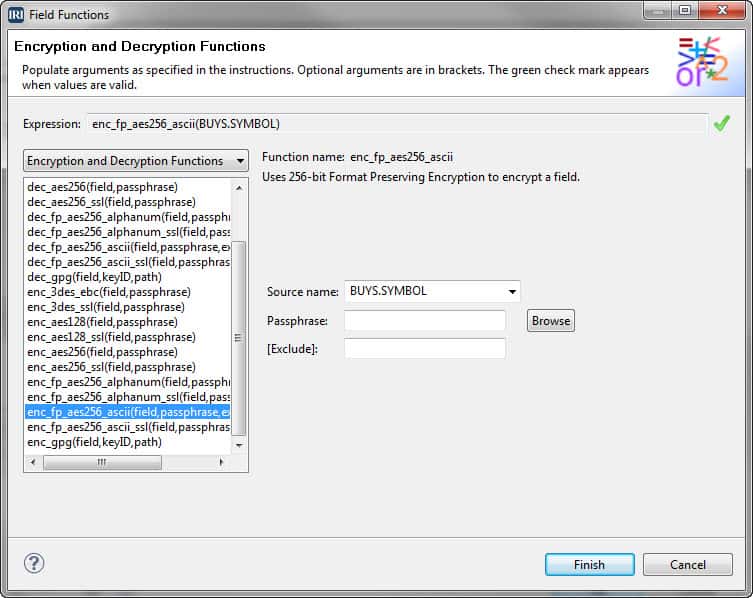Select the dec_fp_aes256_alphanum function
The width and height of the screenshot is (753, 598).
click(128, 217)
